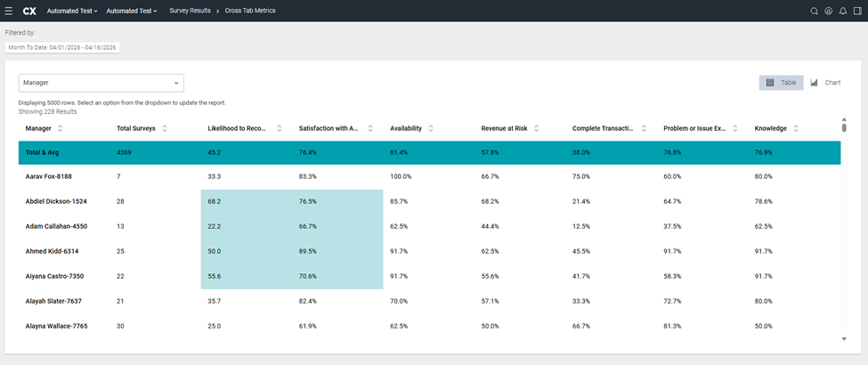Click Alayna Wallace's 50.0% knowledge cell
The height and width of the screenshot is (365, 868).
(763, 326)
